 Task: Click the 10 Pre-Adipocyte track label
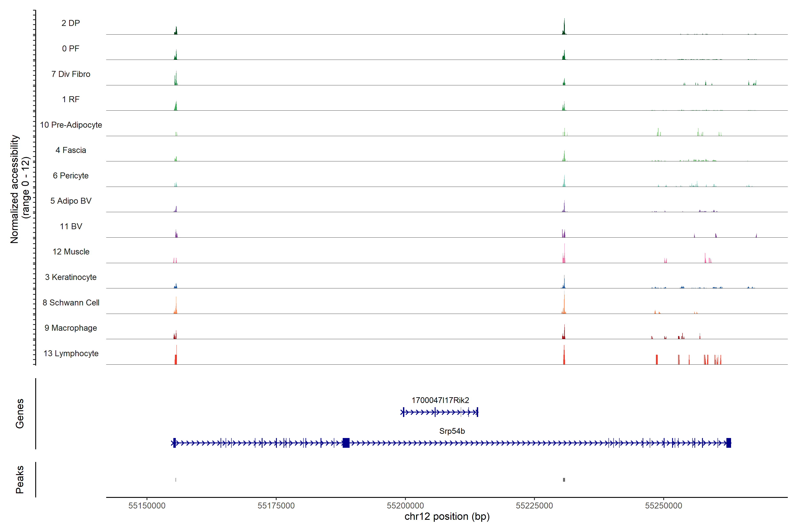coord(71,125)
